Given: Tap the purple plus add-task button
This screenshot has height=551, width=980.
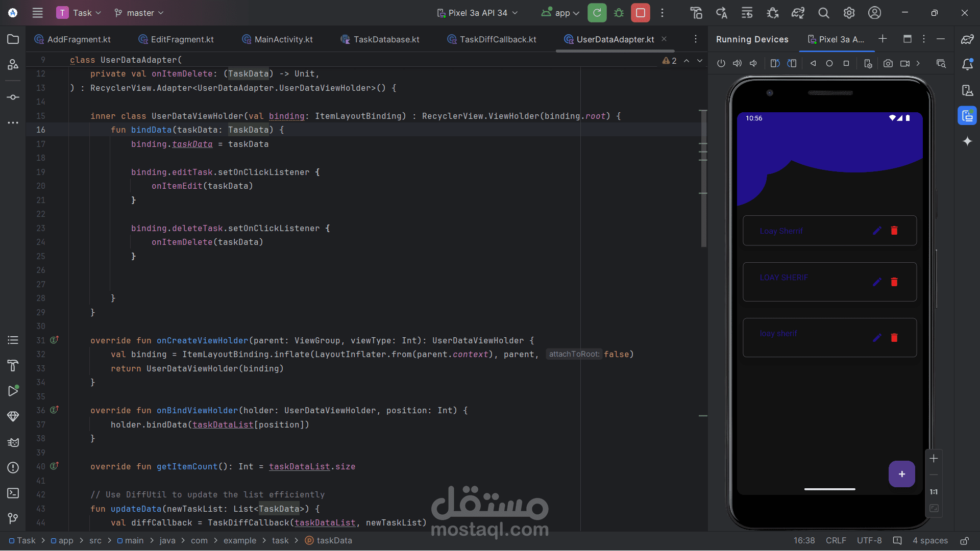Looking at the screenshot, I should pos(901,474).
